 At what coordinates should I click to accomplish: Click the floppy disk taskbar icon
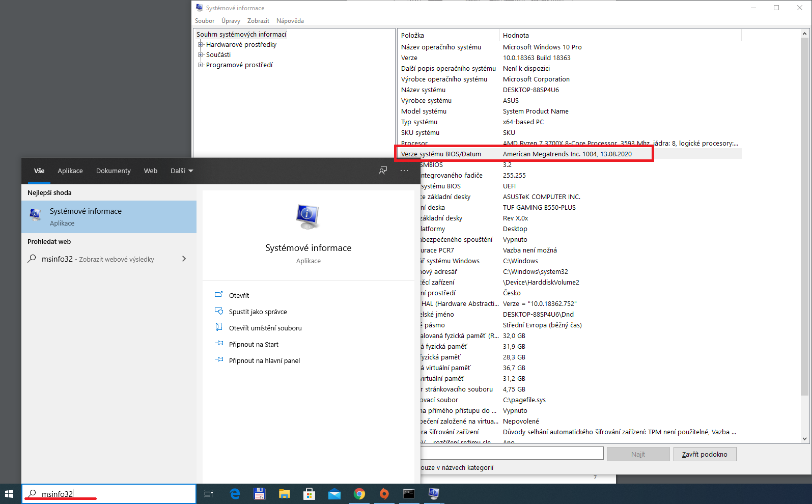[260, 494]
